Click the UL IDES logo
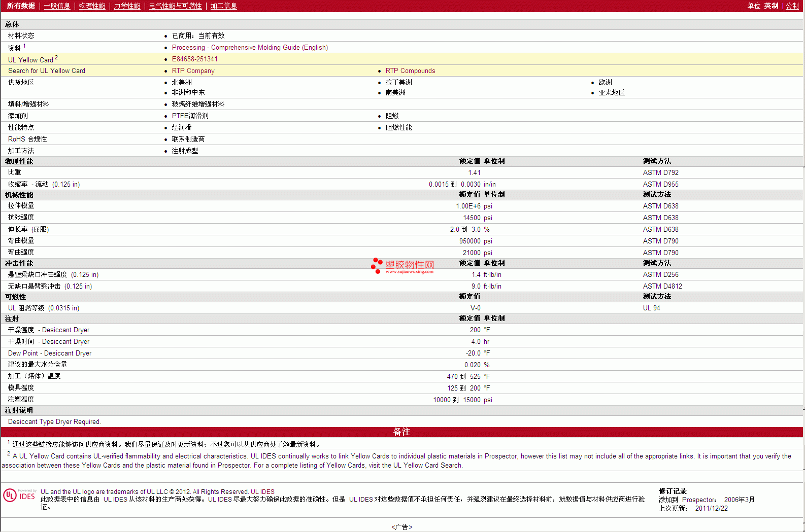The width and height of the screenshot is (805, 532). 20,495
